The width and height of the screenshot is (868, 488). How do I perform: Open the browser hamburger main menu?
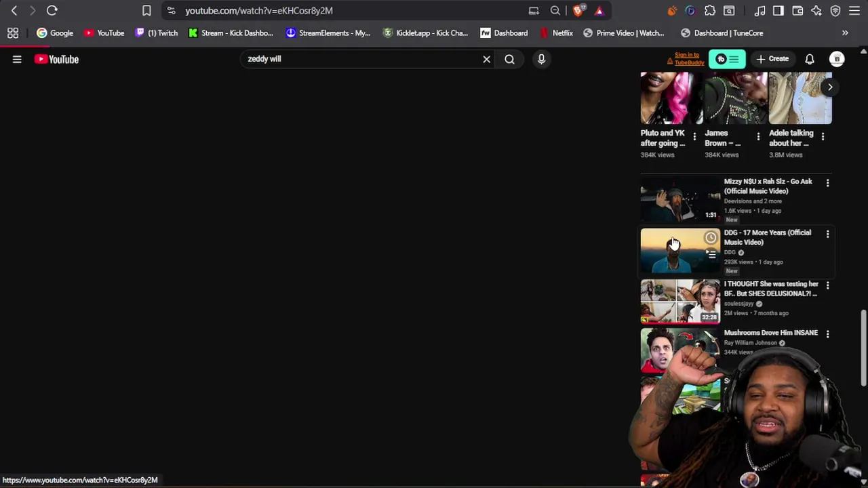[854, 11]
